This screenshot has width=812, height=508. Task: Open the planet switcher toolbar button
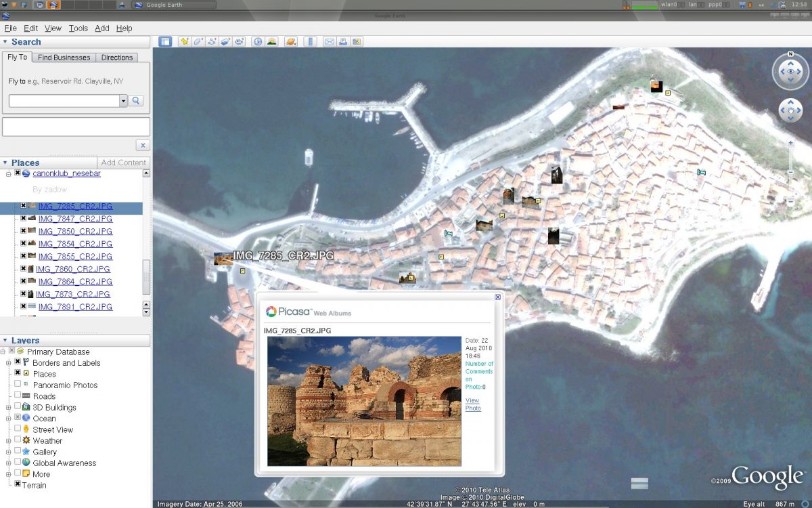(291, 41)
